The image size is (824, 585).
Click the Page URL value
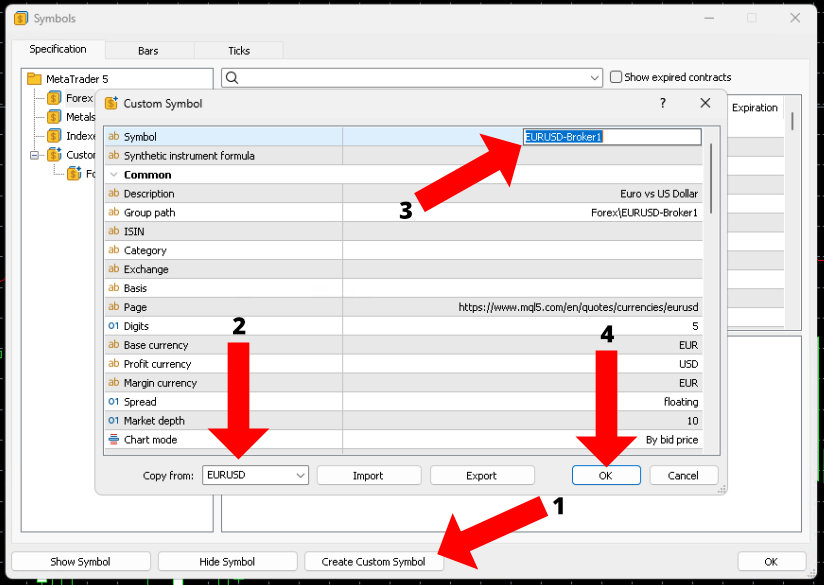click(578, 307)
